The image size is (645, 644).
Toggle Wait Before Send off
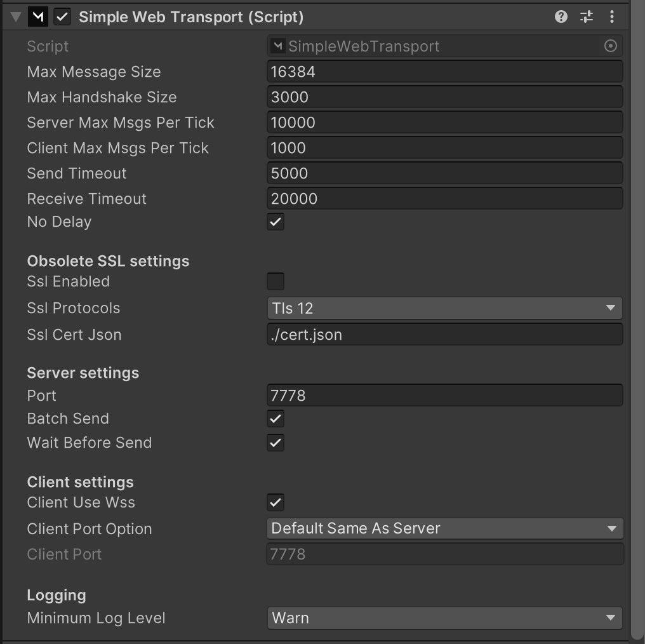pos(276,443)
